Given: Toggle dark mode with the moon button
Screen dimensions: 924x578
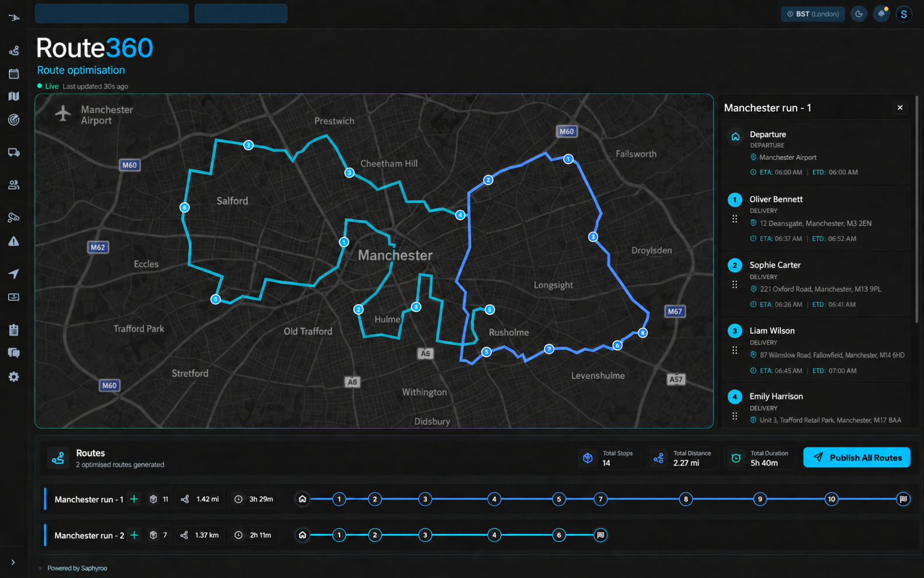Looking at the screenshot, I should [859, 14].
